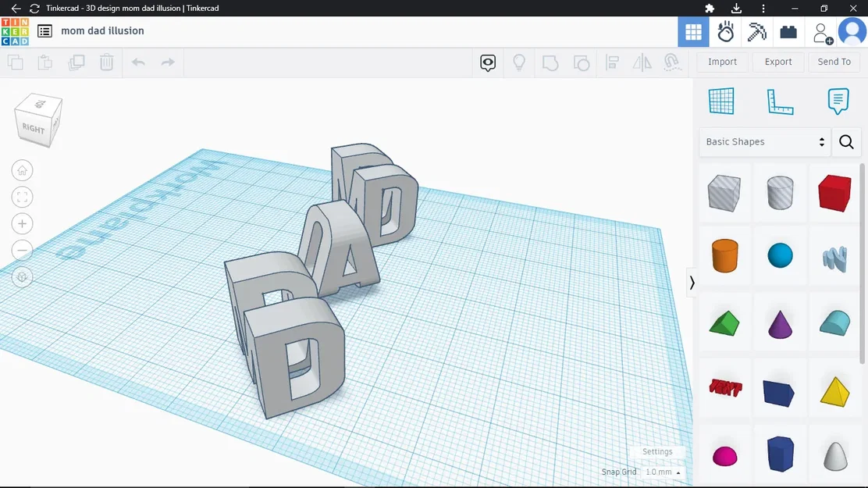
Task: Select the blue Sphere shape
Action: [780, 255]
